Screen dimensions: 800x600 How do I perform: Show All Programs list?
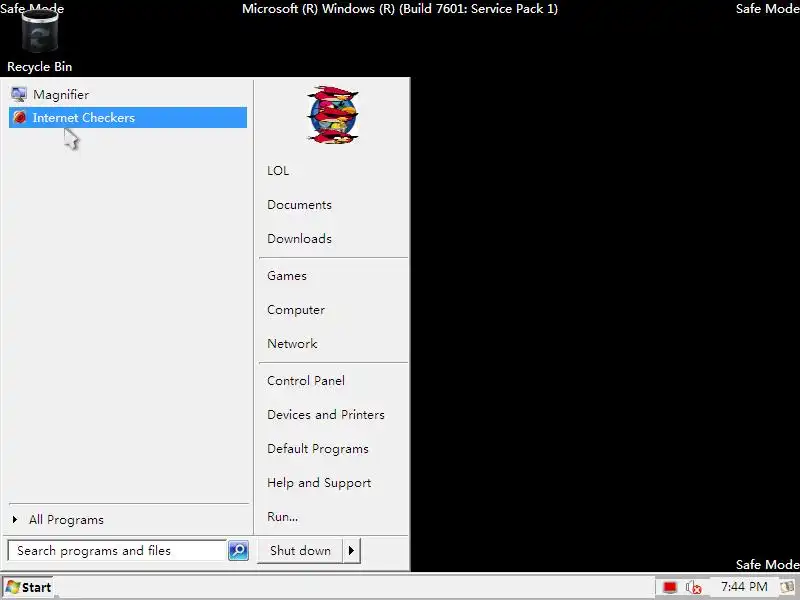point(66,519)
